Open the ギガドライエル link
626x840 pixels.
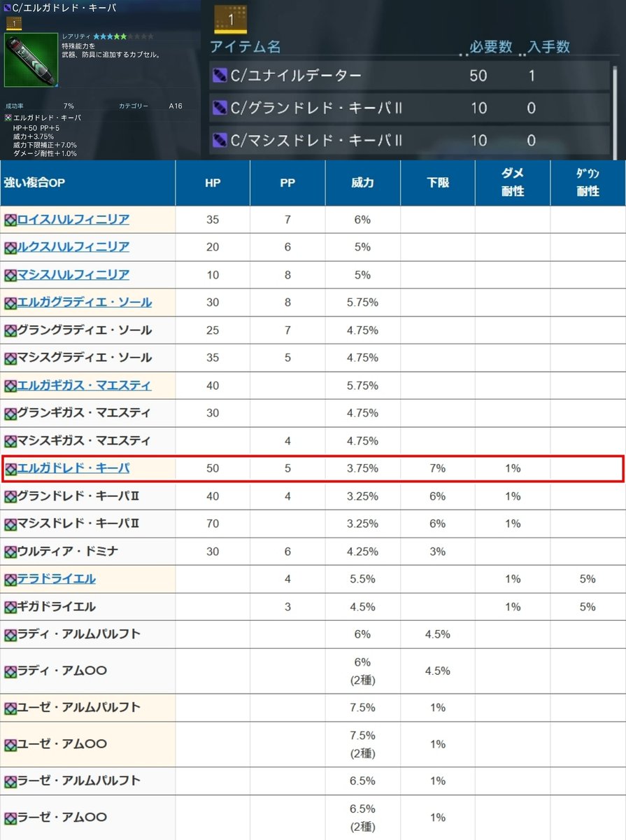tap(57, 606)
